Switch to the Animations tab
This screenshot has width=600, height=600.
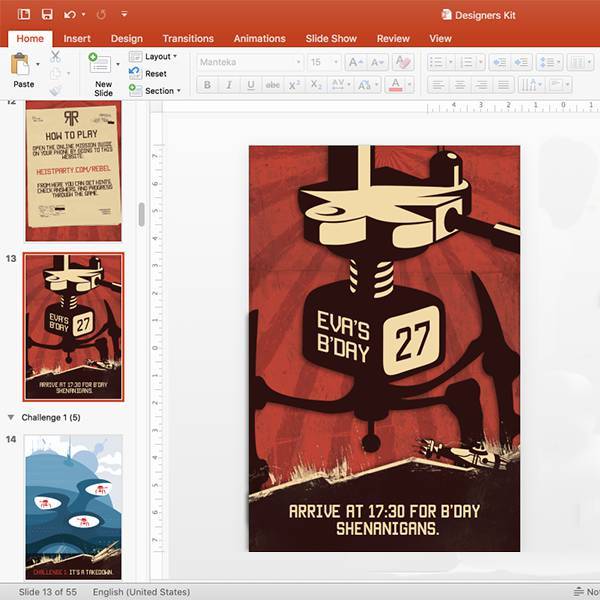259,39
